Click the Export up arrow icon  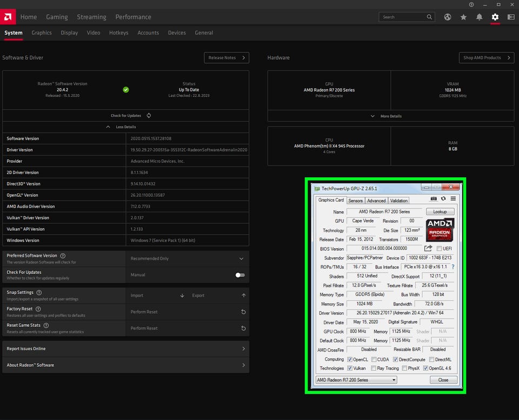point(244,296)
